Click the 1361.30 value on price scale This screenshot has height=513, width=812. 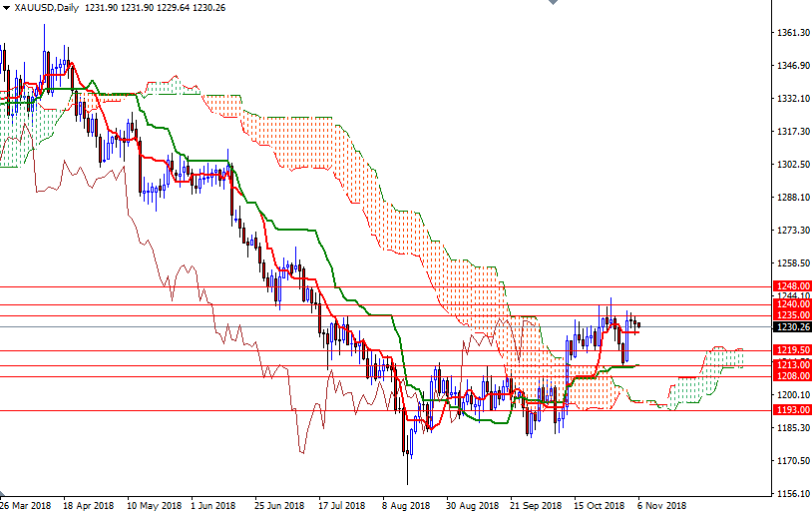pos(791,33)
